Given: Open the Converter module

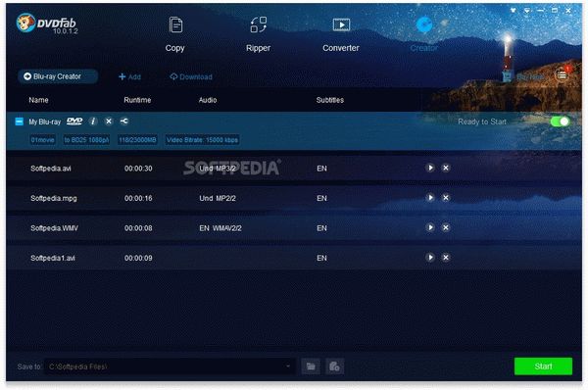Looking at the screenshot, I should 341,34.
